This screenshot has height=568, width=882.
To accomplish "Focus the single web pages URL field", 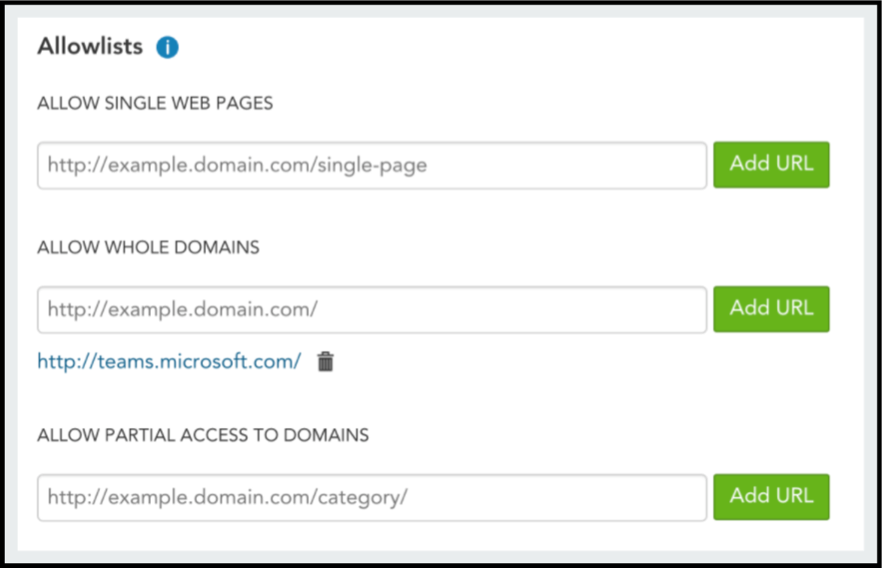I will pos(372,165).
